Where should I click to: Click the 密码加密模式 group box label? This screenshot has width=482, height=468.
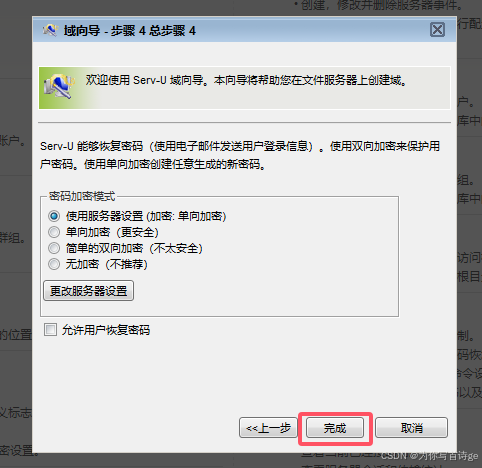click(82, 196)
